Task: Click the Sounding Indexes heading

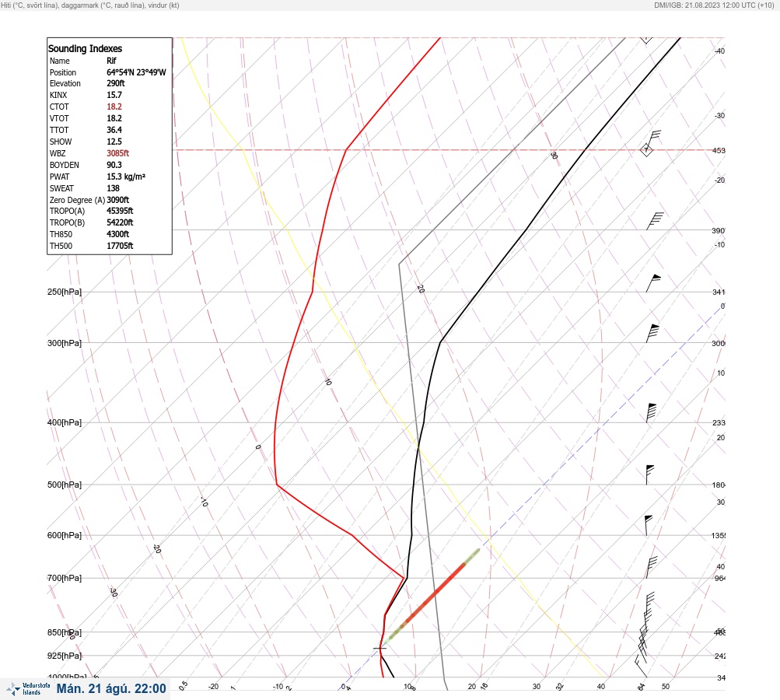Action: [85, 48]
